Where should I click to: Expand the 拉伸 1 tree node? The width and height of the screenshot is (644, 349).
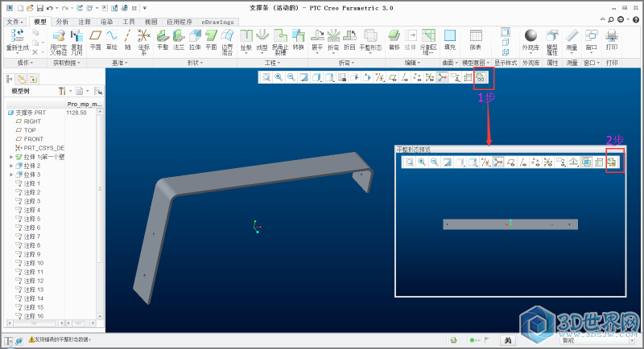click(x=11, y=157)
